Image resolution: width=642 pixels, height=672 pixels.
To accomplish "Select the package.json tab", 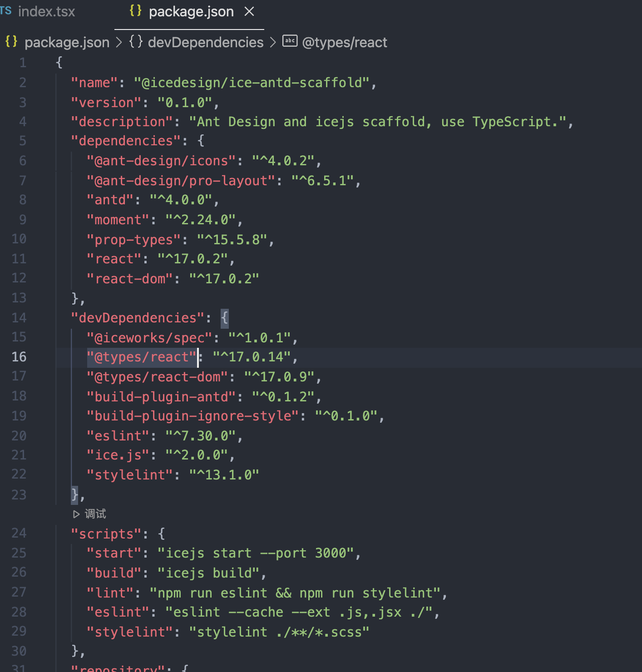I will [191, 11].
